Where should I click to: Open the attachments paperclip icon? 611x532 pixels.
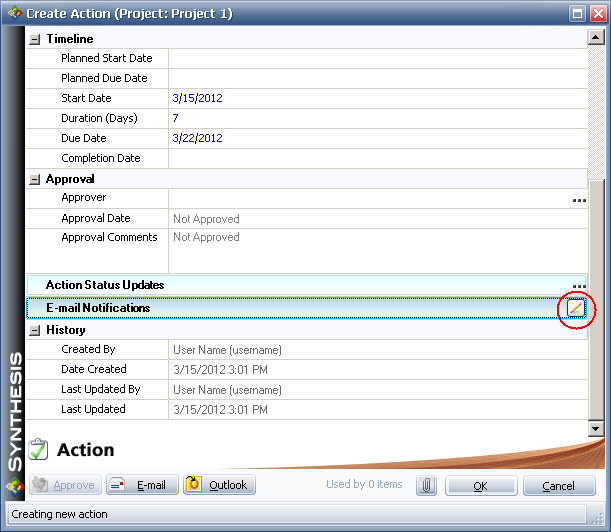[426, 485]
